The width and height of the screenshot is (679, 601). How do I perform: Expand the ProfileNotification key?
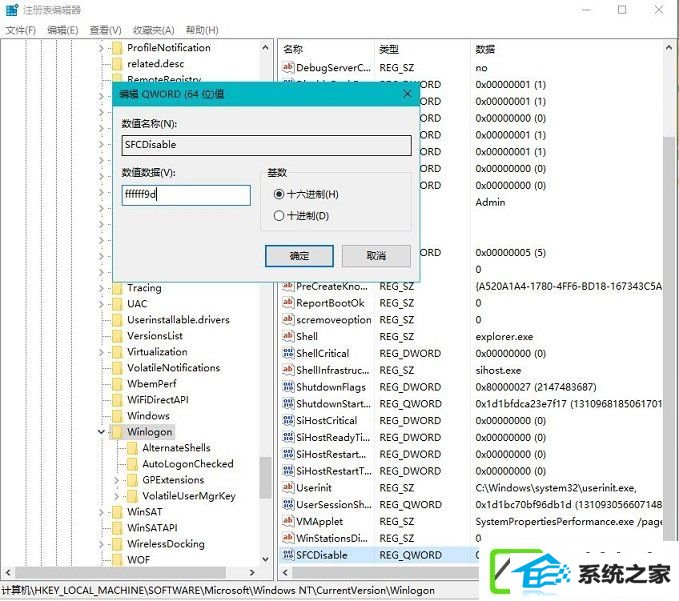tap(101, 48)
